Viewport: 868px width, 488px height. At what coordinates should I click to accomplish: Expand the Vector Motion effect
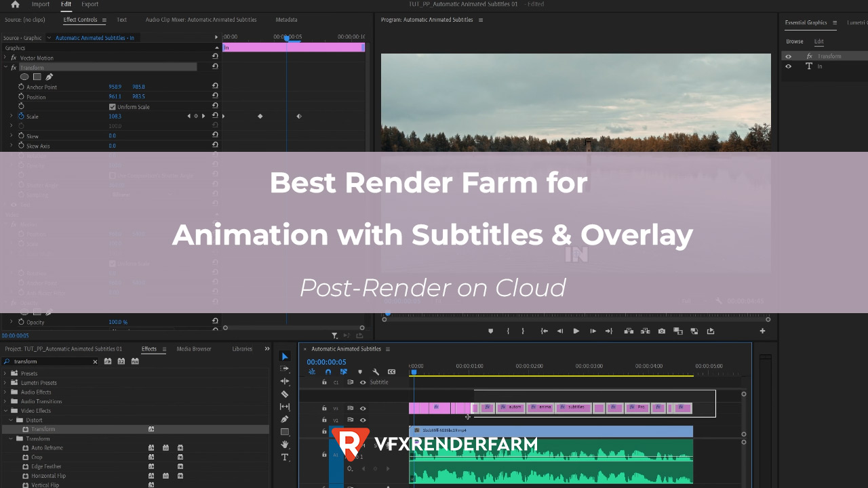(5, 58)
